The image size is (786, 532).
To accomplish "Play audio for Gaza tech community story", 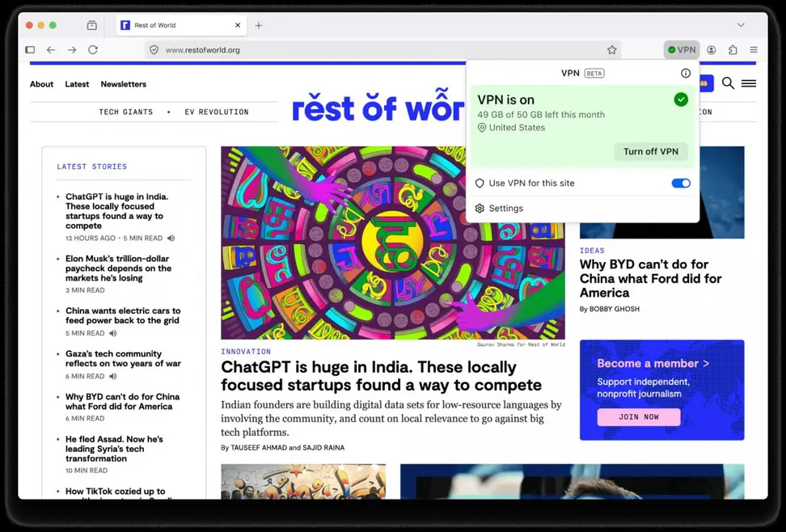I will (x=113, y=376).
